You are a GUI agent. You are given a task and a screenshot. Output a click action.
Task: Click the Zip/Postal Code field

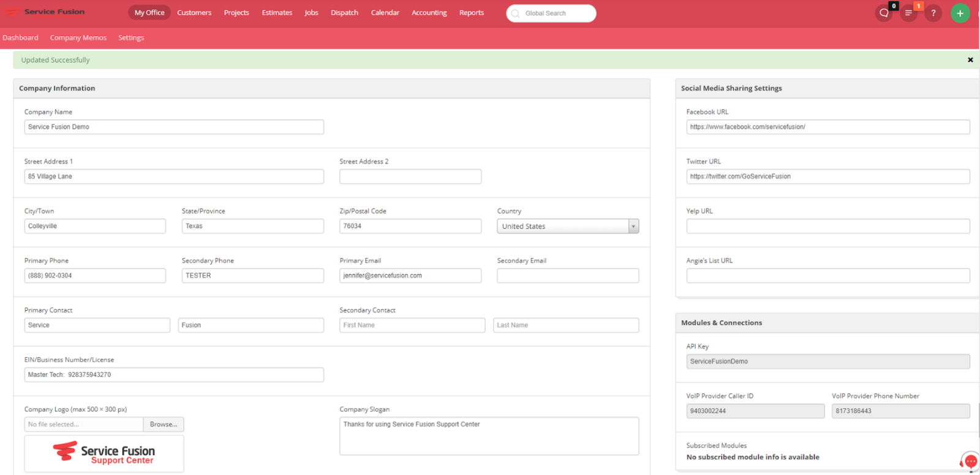click(410, 226)
